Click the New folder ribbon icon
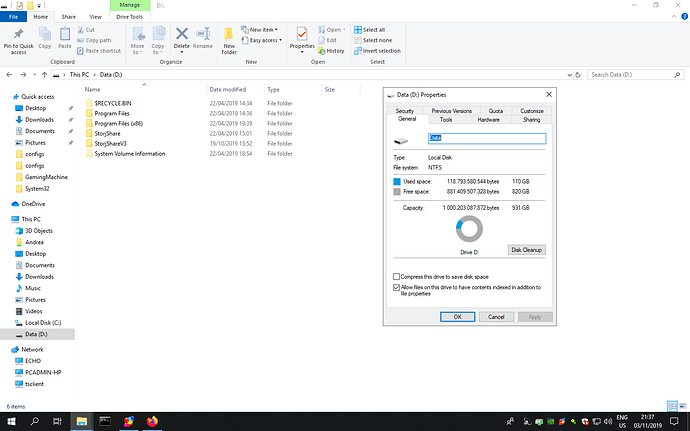The height and width of the screenshot is (431, 690). click(x=229, y=38)
